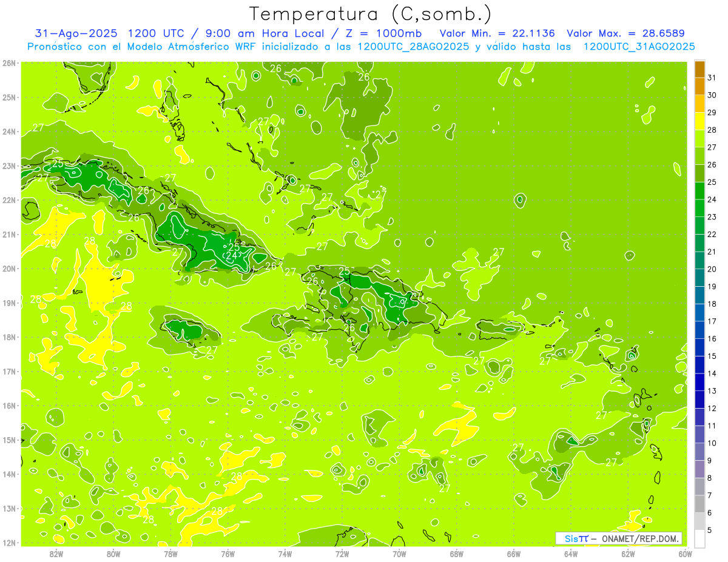Click colorbar value label '5'

click(x=710, y=530)
